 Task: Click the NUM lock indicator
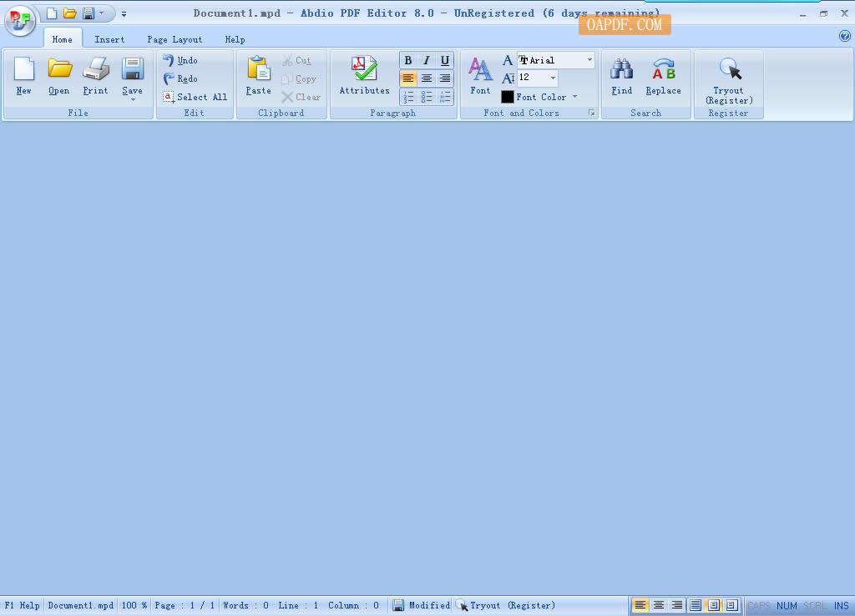coord(787,606)
